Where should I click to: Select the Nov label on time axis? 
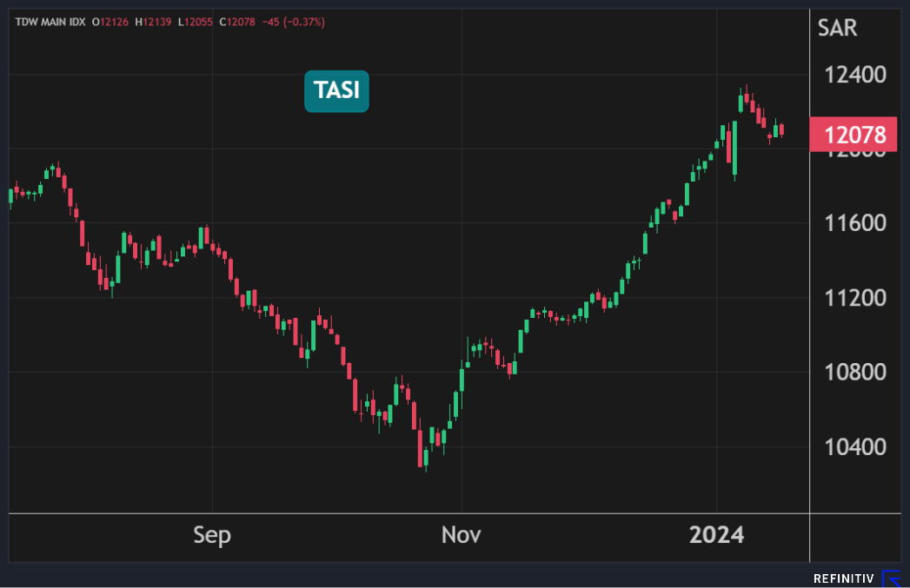(461, 535)
